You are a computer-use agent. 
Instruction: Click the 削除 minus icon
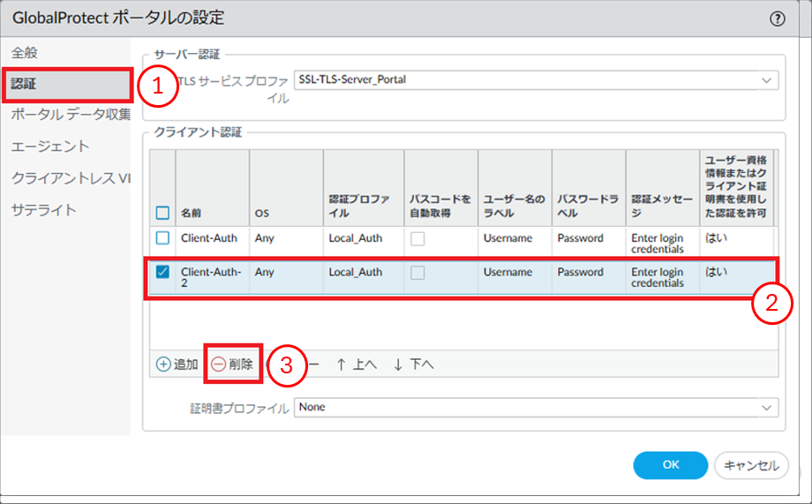pyautogui.click(x=218, y=364)
